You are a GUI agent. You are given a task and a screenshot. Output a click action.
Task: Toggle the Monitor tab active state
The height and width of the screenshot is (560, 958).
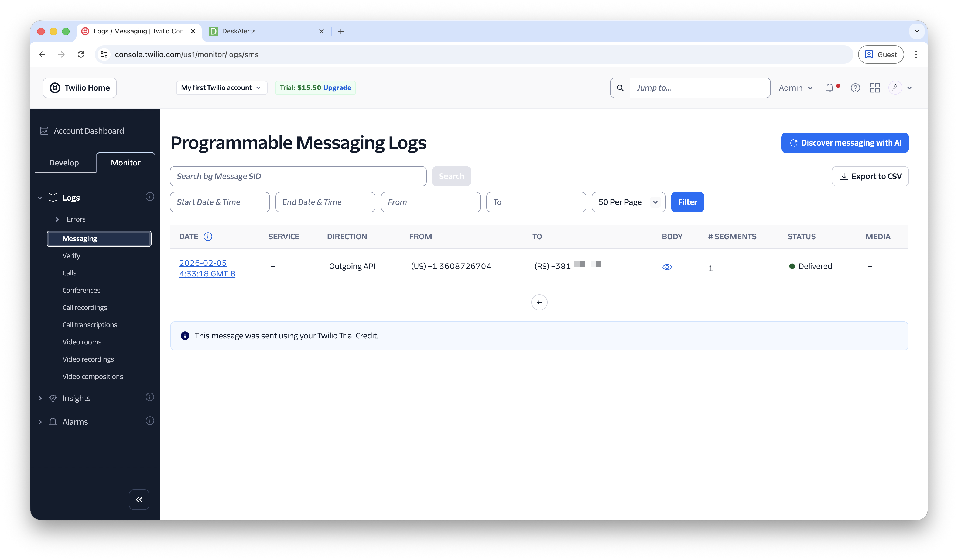click(125, 162)
